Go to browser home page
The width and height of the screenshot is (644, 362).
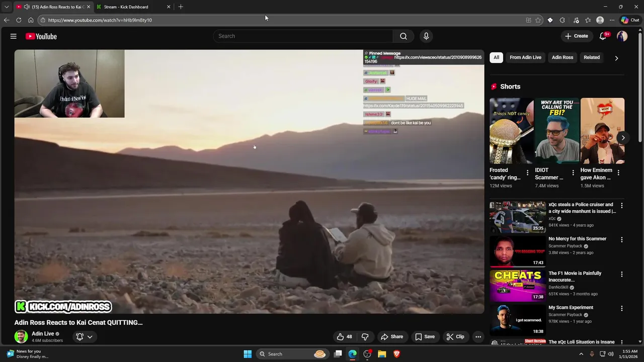tap(31, 20)
